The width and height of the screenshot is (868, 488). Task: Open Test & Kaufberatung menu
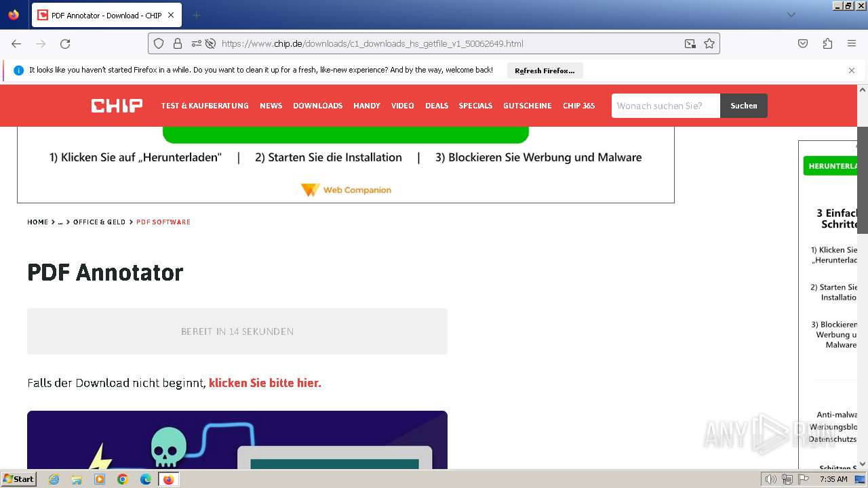pyautogui.click(x=205, y=106)
